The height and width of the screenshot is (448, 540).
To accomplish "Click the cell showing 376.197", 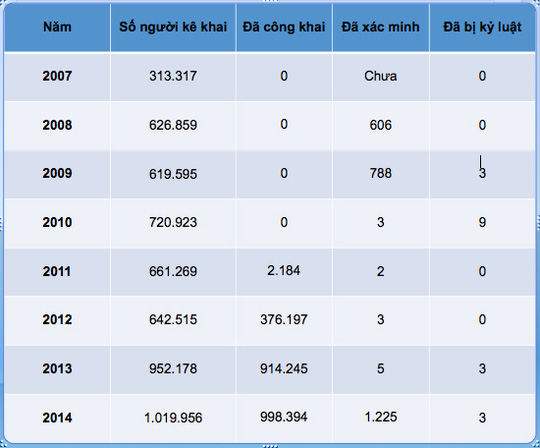I will [284, 320].
